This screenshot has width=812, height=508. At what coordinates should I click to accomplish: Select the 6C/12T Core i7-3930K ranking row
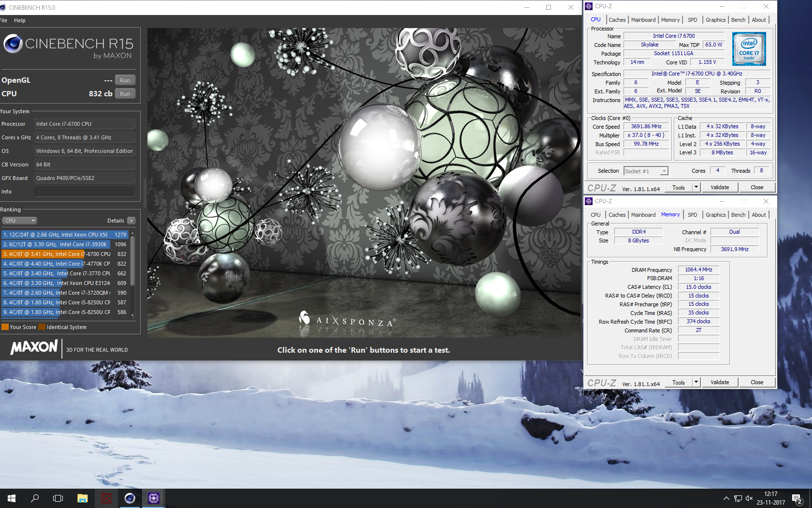tap(65, 244)
